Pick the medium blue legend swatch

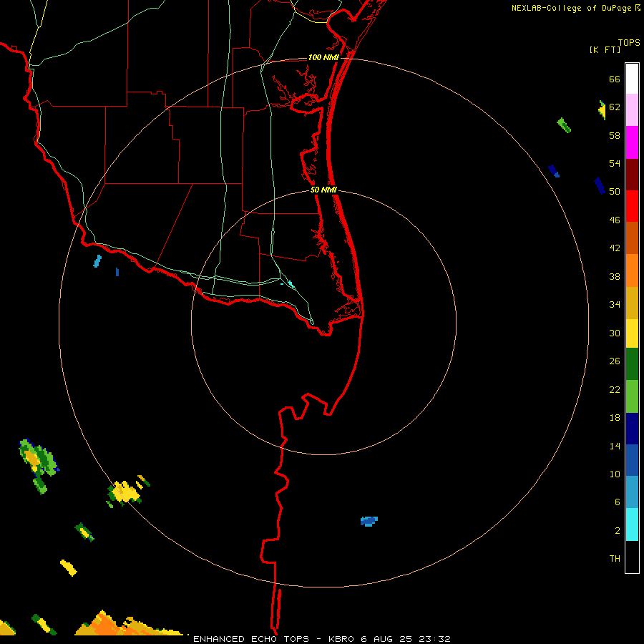pyautogui.click(x=632, y=460)
